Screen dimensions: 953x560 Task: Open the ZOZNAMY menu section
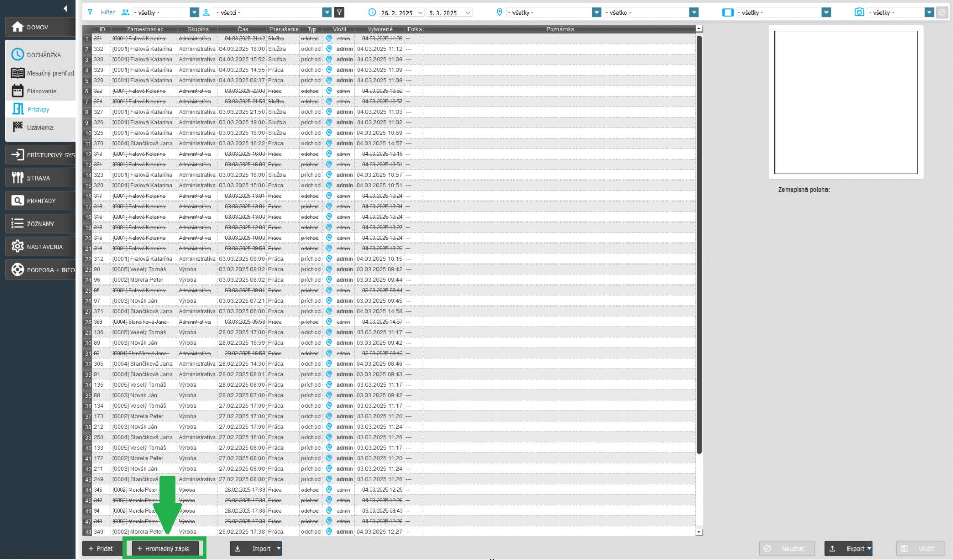(40, 224)
